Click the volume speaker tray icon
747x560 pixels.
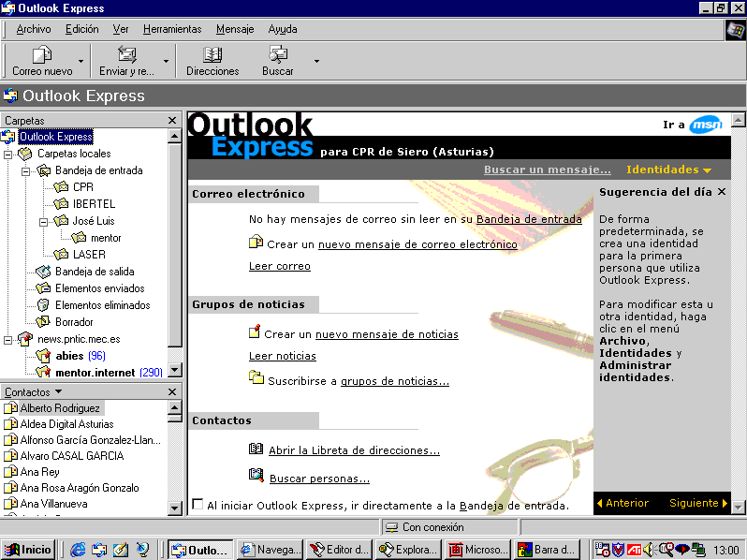(x=649, y=550)
